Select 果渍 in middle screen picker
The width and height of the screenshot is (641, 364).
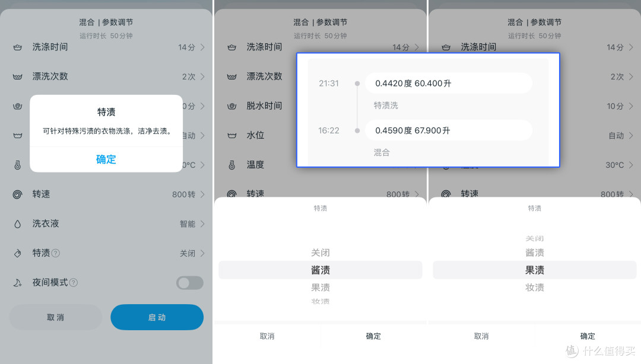[320, 288]
